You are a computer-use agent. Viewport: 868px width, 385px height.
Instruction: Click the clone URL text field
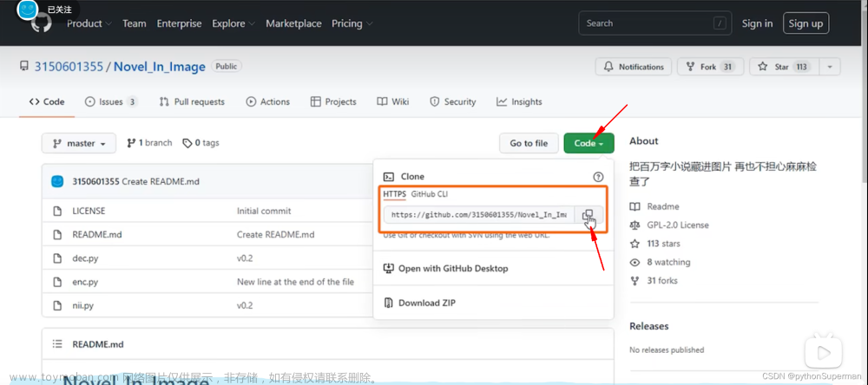click(x=479, y=215)
